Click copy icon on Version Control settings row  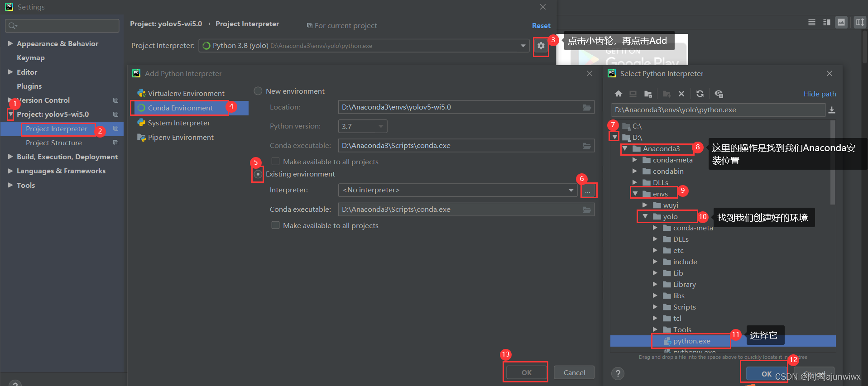(x=115, y=100)
